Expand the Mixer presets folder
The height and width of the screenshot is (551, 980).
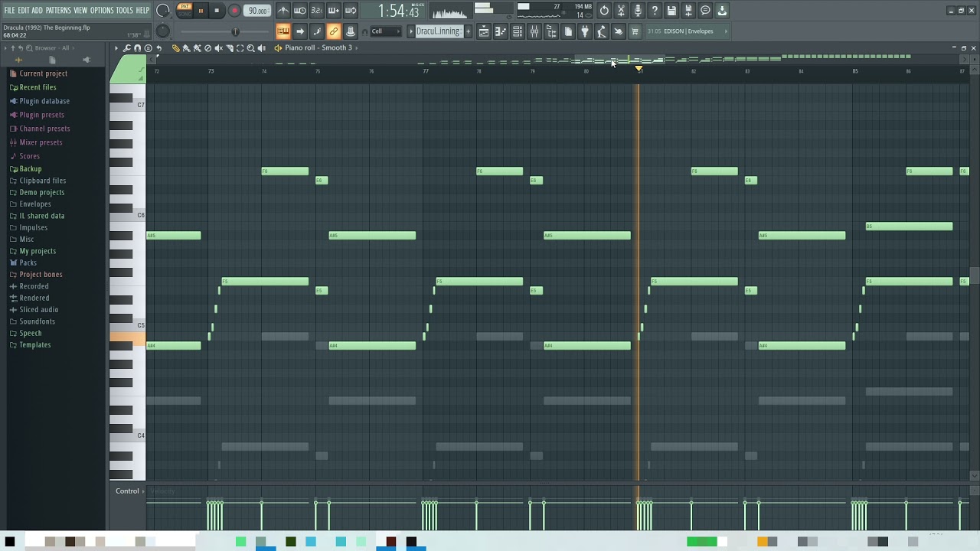(x=41, y=142)
